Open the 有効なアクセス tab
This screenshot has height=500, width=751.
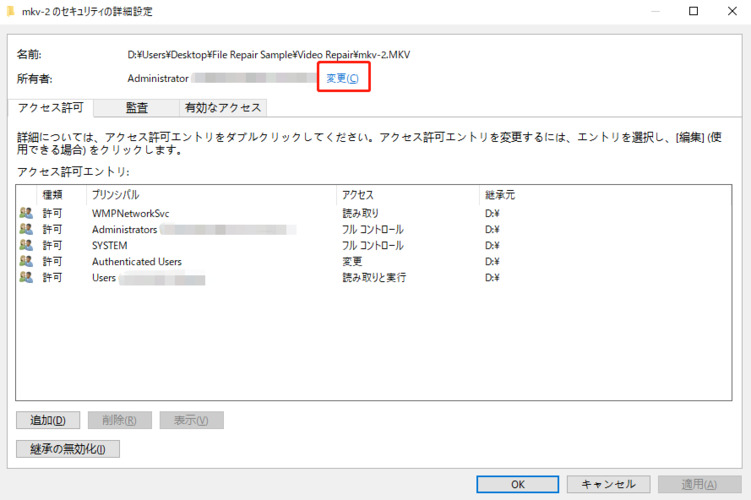click(223, 108)
